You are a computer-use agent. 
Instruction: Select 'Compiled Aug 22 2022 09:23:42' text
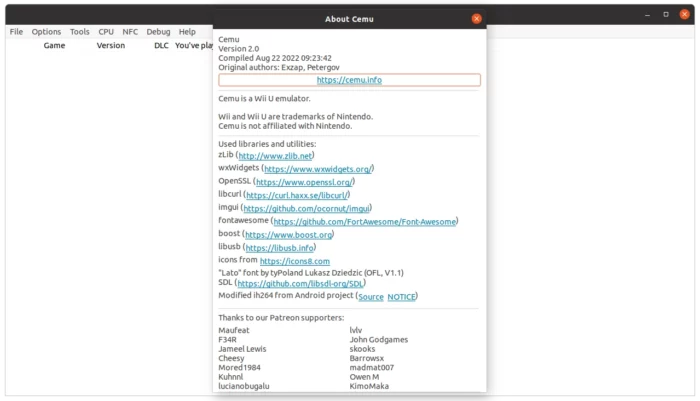[275, 58]
